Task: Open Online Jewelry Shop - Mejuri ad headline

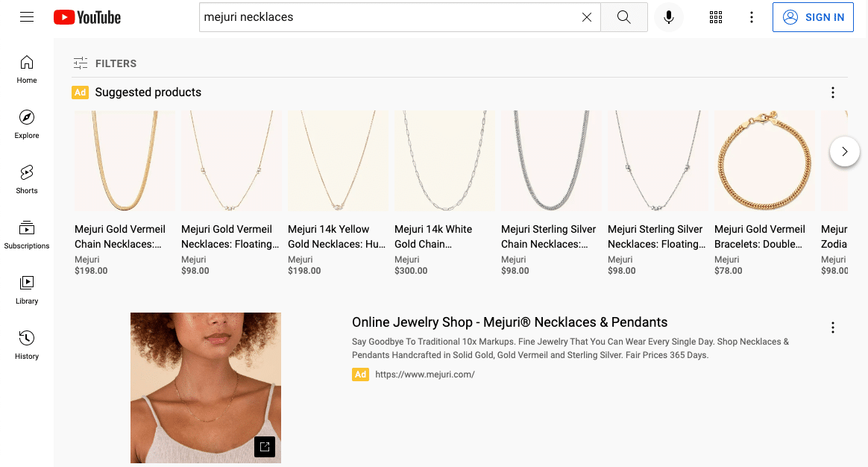Action: [510, 322]
